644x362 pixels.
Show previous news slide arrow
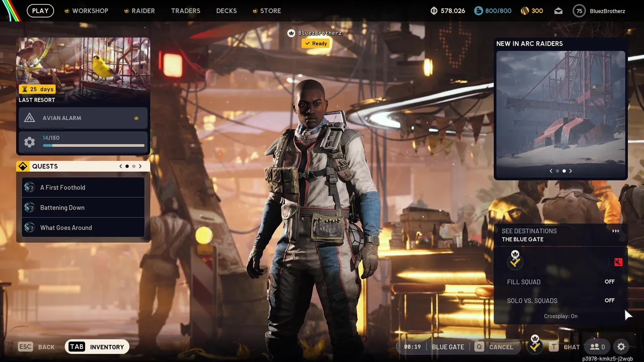(551, 171)
